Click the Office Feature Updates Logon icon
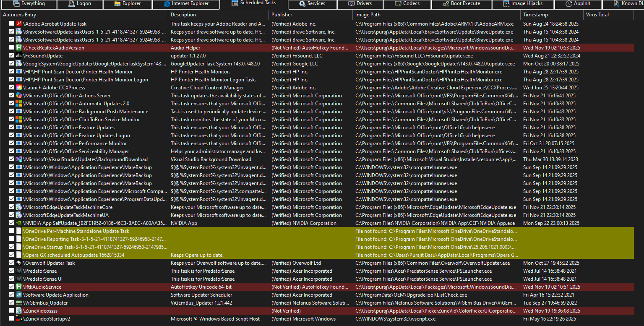The height and width of the screenshot is (326, 644). click(19, 136)
